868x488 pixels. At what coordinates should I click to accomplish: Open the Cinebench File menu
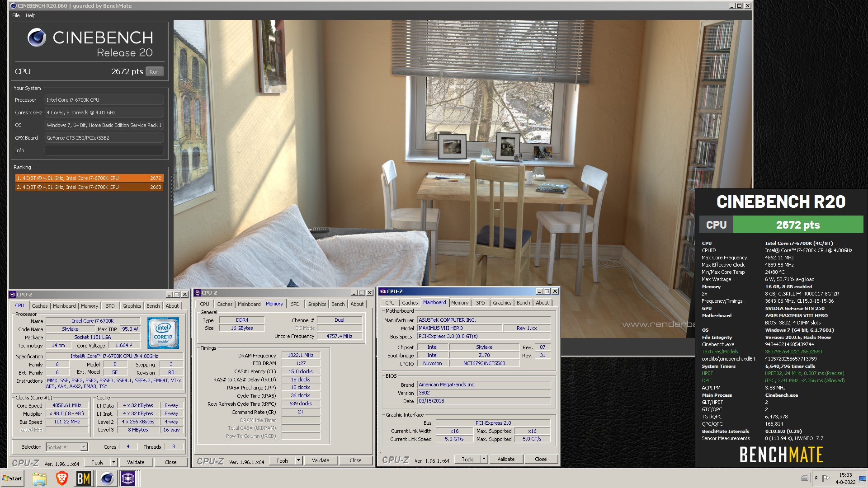click(x=16, y=15)
